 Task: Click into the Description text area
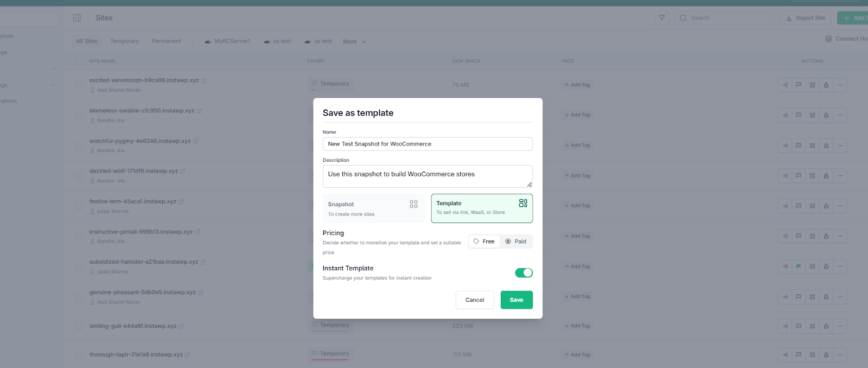coord(427,176)
